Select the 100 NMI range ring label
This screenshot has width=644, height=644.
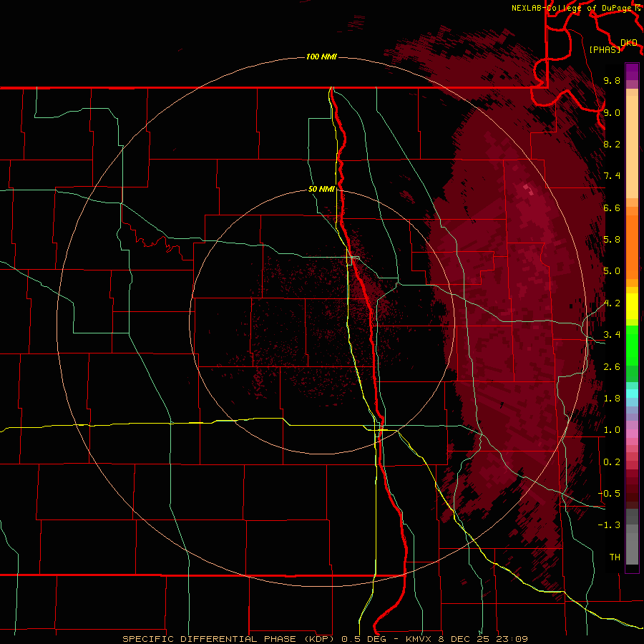coord(321,57)
